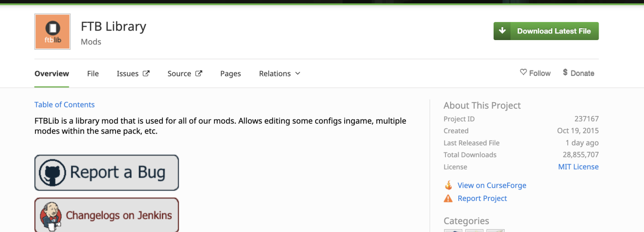The height and width of the screenshot is (232, 644).
Task: Click the dollar Donate icon
Action: 565,73
